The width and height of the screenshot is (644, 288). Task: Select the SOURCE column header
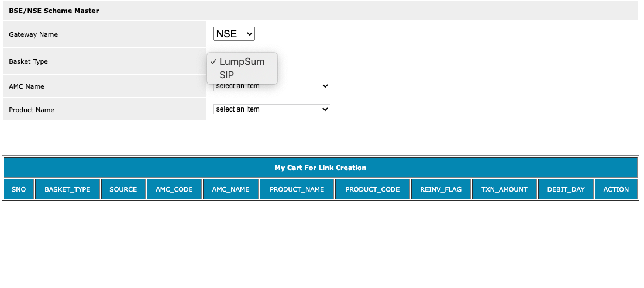[123, 189]
